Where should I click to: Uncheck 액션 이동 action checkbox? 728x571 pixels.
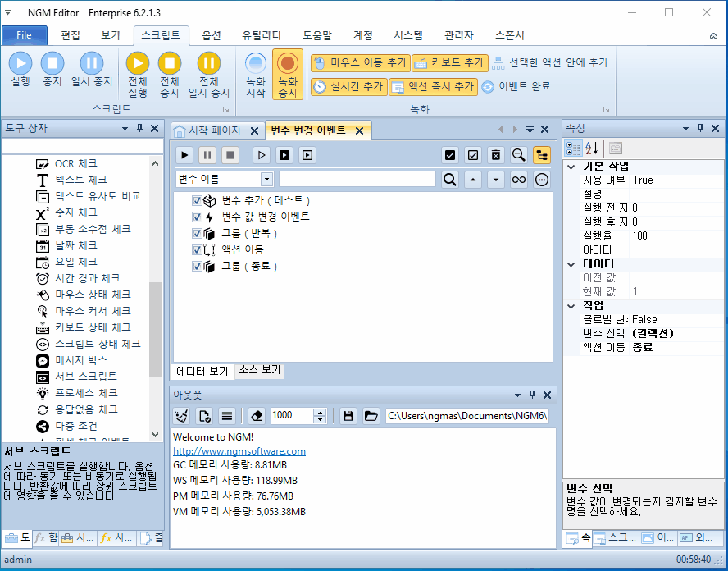[x=197, y=250]
